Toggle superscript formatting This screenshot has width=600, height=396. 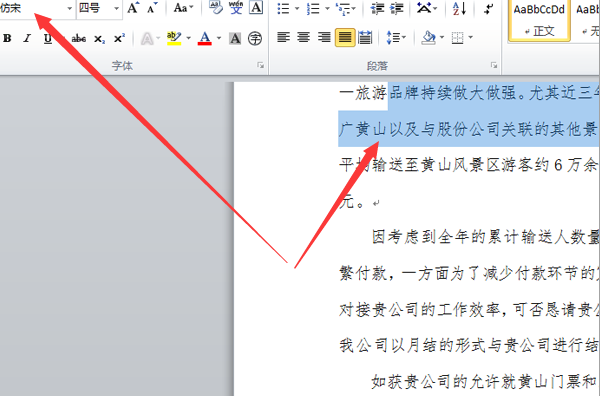pos(119,38)
